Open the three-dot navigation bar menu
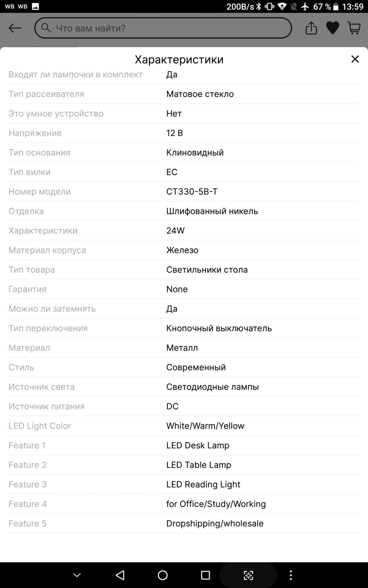This screenshot has height=588, width=368. coord(291,575)
